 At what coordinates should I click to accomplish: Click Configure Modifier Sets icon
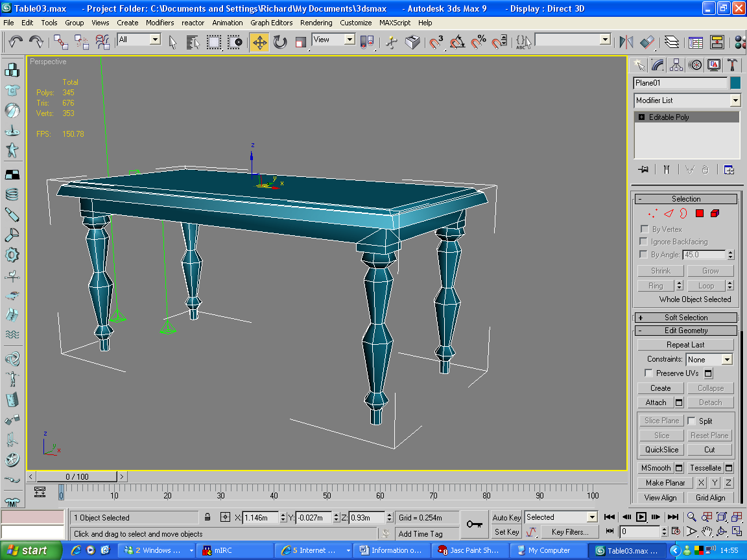click(729, 170)
